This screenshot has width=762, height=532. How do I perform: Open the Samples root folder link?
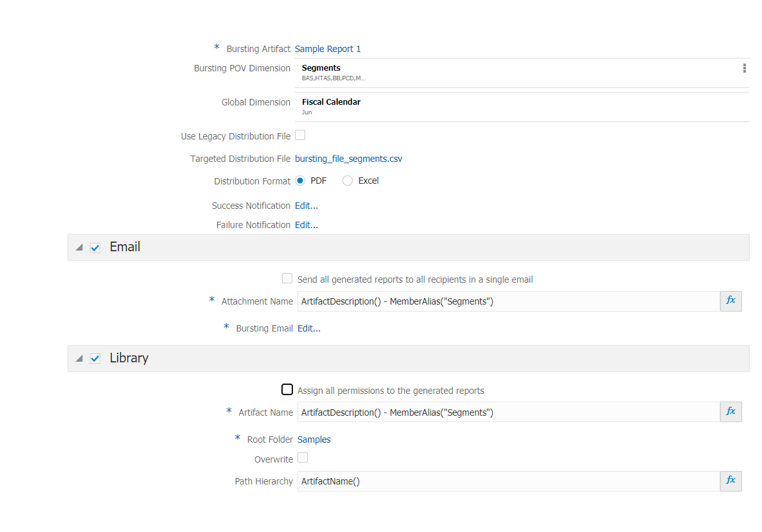coord(314,439)
